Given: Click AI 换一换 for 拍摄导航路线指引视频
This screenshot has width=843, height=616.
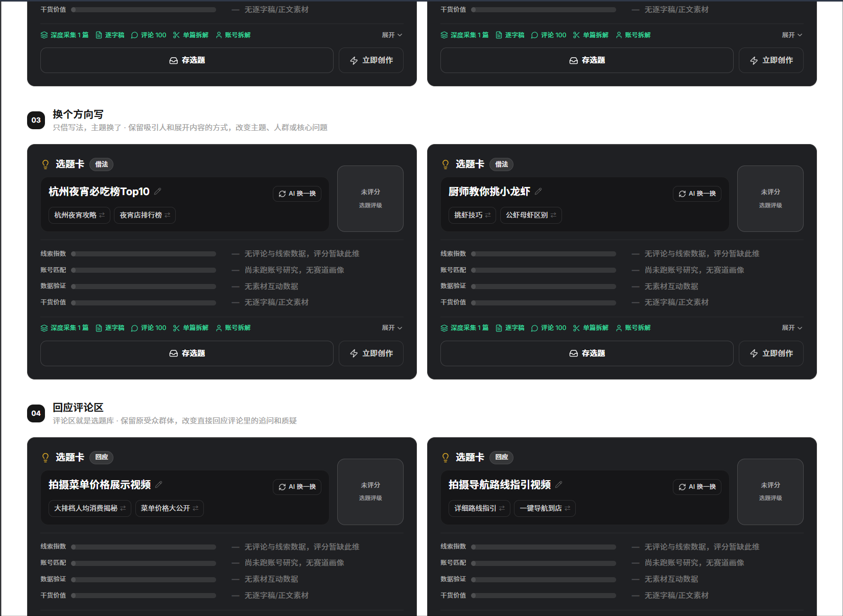Looking at the screenshot, I should click(697, 487).
